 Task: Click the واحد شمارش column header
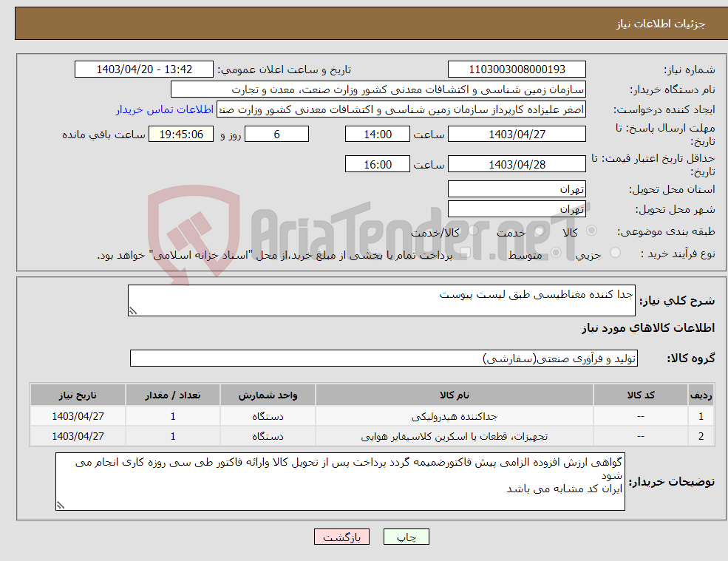[x=268, y=395]
